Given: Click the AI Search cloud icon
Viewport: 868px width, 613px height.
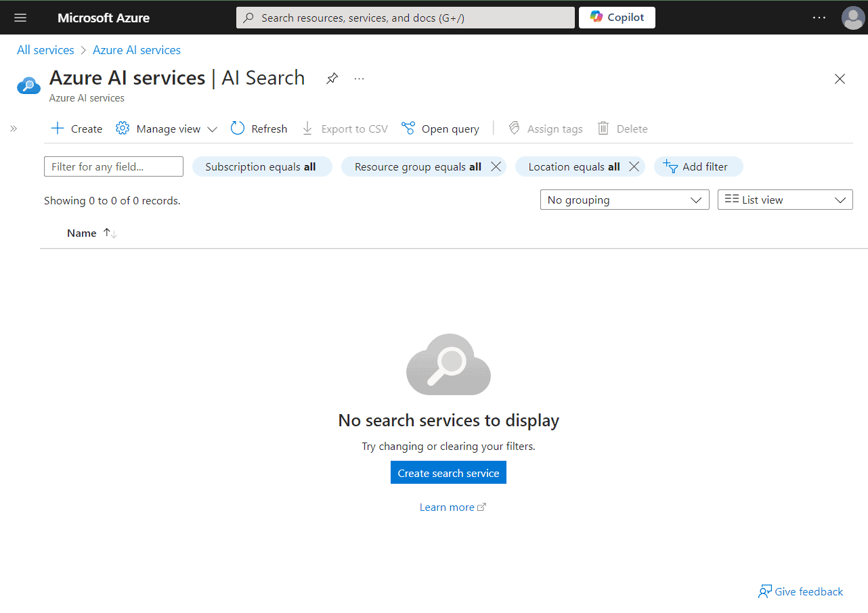Looking at the screenshot, I should pyautogui.click(x=28, y=85).
